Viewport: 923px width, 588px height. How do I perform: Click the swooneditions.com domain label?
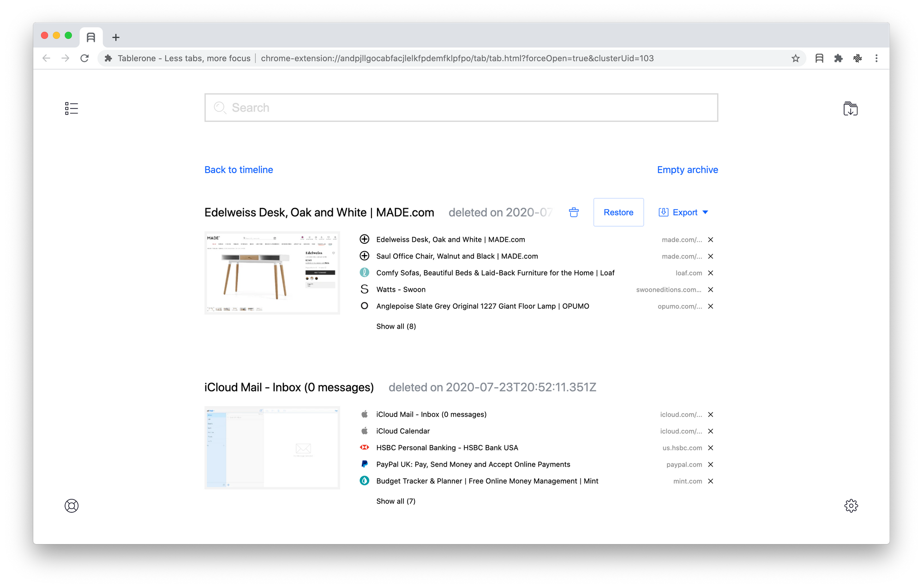tap(669, 289)
